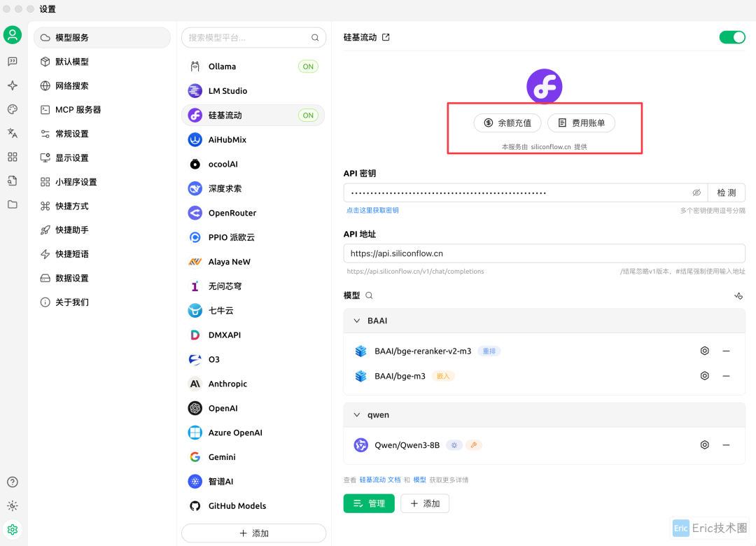Image resolution: width=756 pixels, height=546 pixels.
Task: Click the model search magnifier icon
Action: pyautogui.click(x=369, y=295)
